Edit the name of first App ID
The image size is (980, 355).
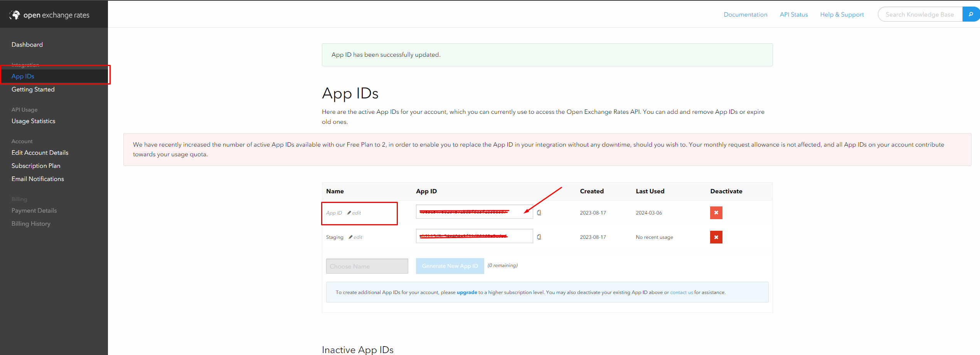click(x=354, y=213)
